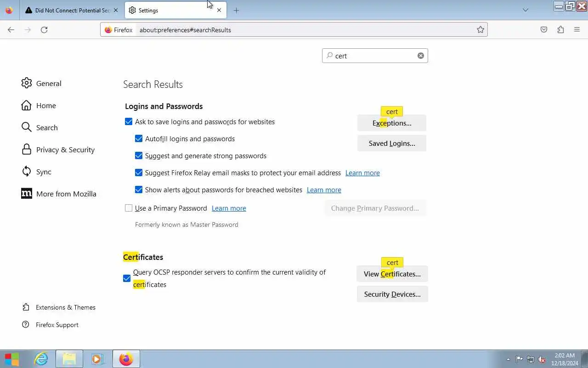
Task: Toggle Autofill logins and passwords checkbox
Action: 139,139
